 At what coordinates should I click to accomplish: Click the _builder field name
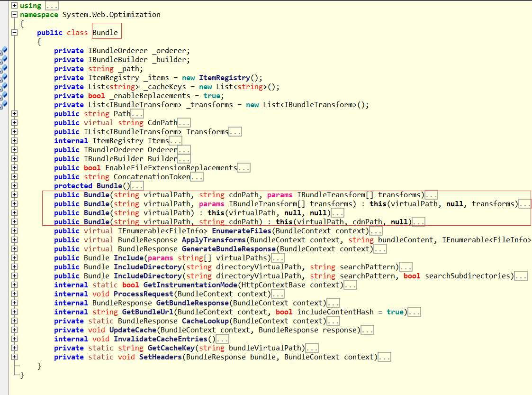pos(169,60)
